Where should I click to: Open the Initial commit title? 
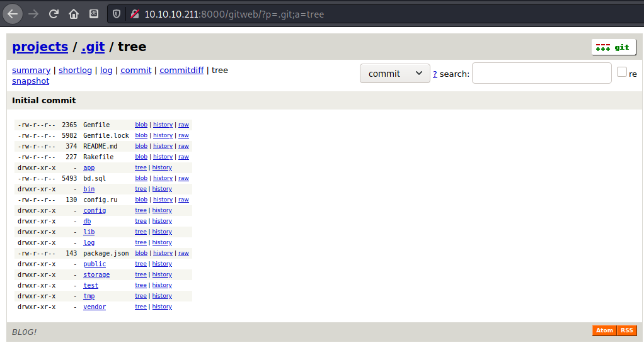44,101
